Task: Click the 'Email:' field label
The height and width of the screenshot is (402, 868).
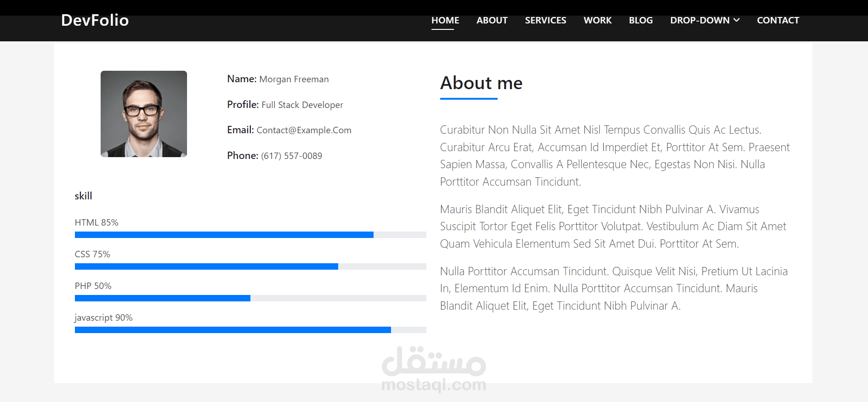Action: click(x=240, y=130)
